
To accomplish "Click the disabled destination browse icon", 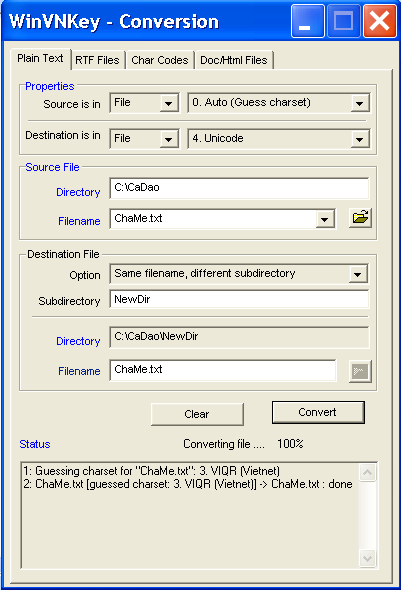I will (x=360, y=371).
